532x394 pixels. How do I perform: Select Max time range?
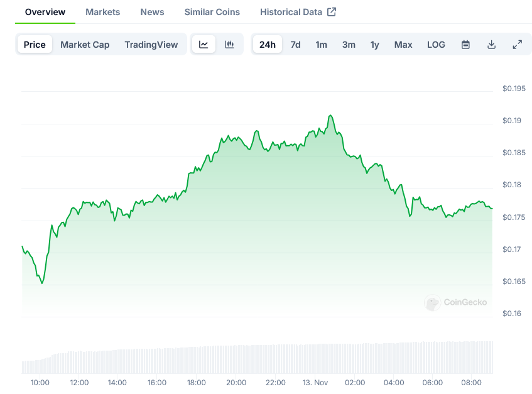tap(403, 45)
